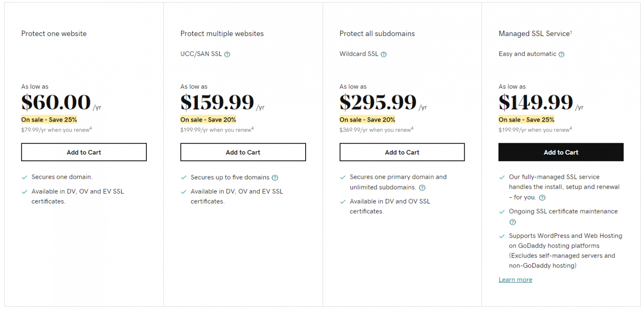Add the $60.00 SSL plan to cart
Screen dimensions: 644x310
click(83, 152)
